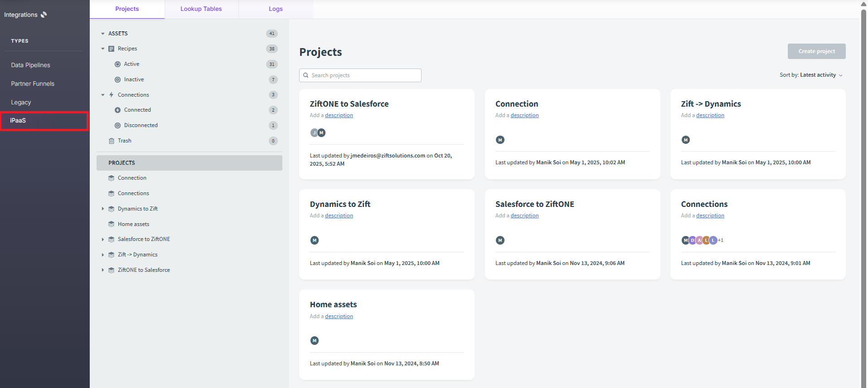Click the Disconnected status icon

pos(117,125)
